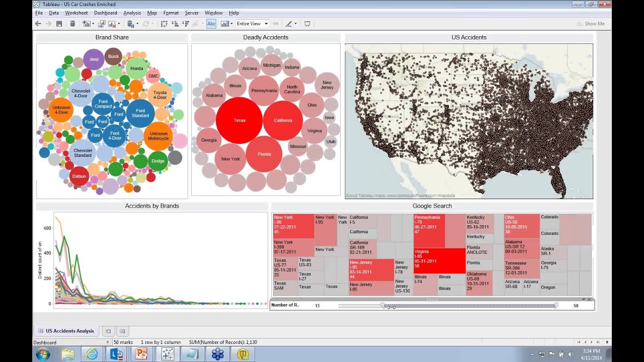
Task: Go to the last sheet with navigation arrow
Action: point(598,342)
